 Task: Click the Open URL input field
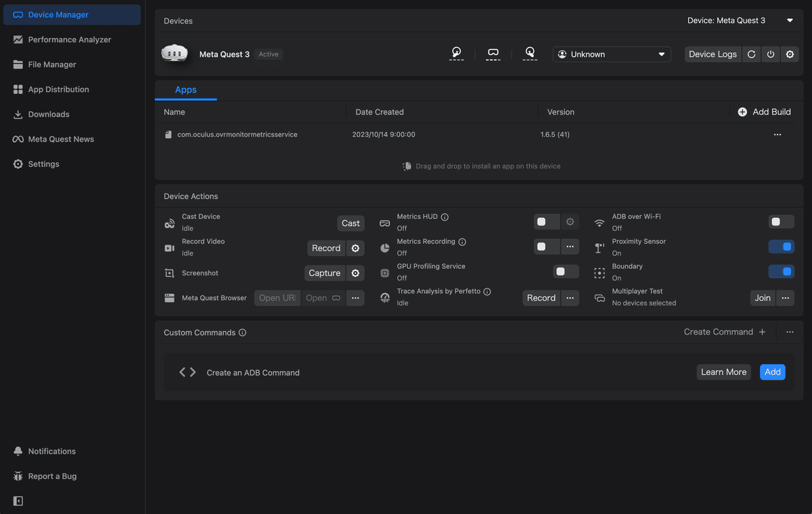(x=277, y=298)
